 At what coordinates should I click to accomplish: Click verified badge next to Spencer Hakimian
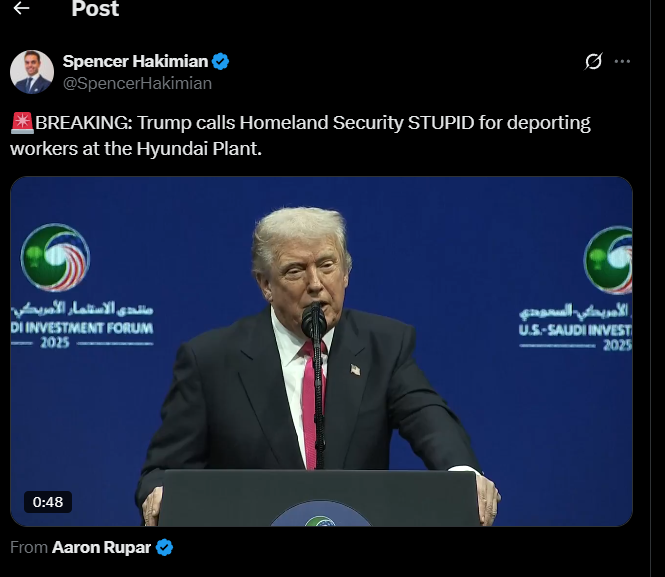[221, 61]
